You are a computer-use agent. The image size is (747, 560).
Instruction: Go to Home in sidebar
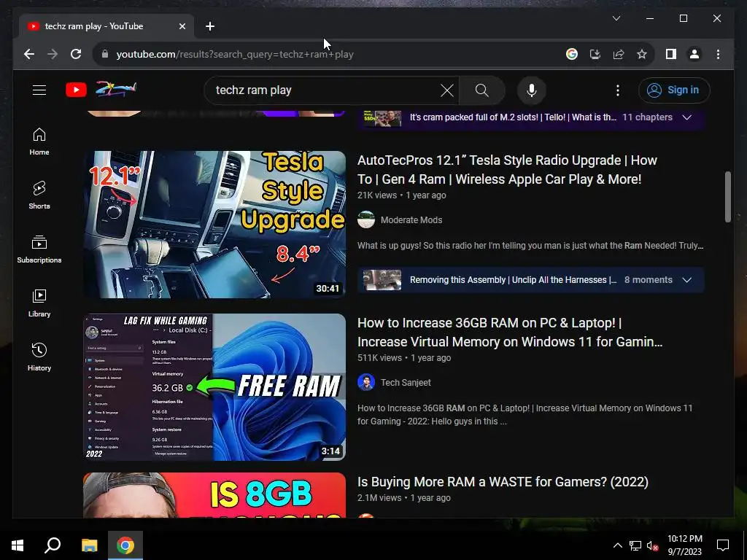(x=39, y=141)
